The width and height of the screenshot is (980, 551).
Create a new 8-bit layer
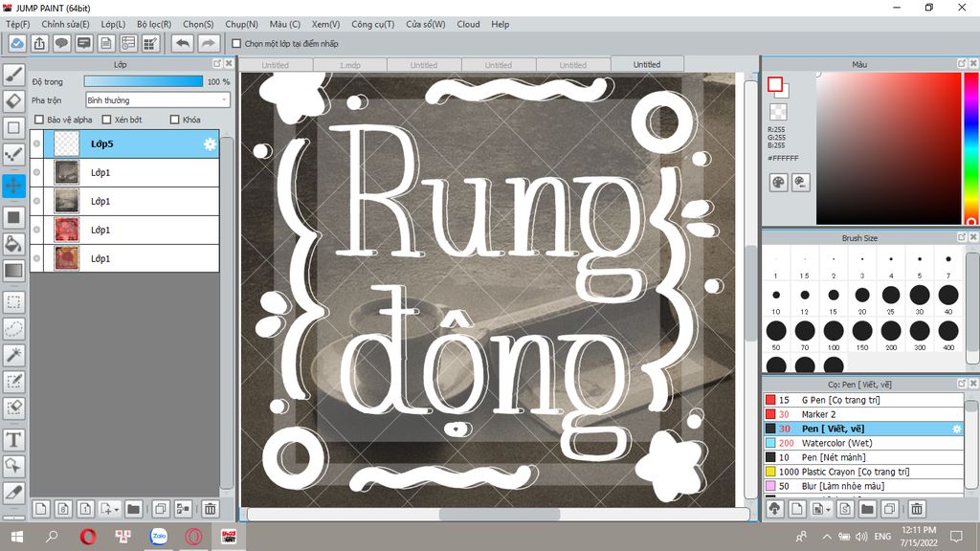click(x=63, y=509)
